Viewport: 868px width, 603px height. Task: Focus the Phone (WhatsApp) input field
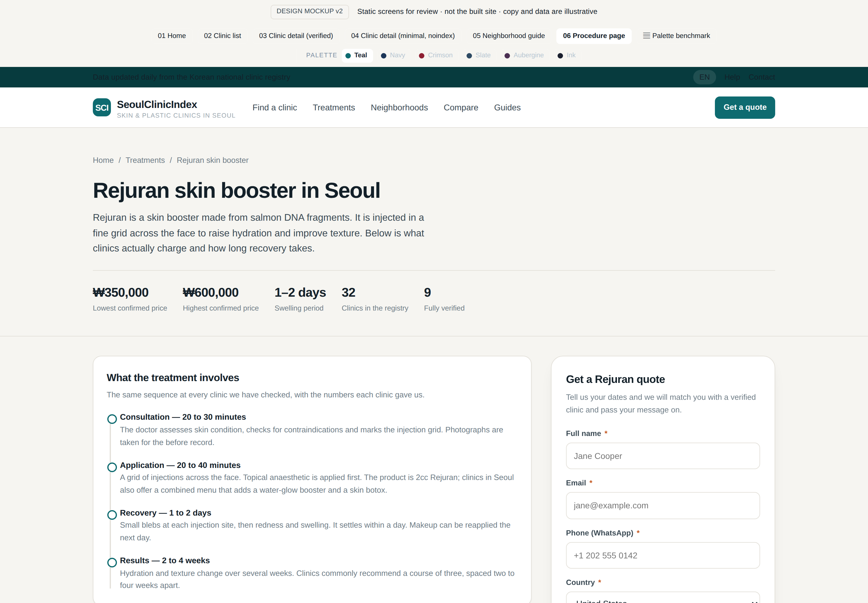pos(663,555)
